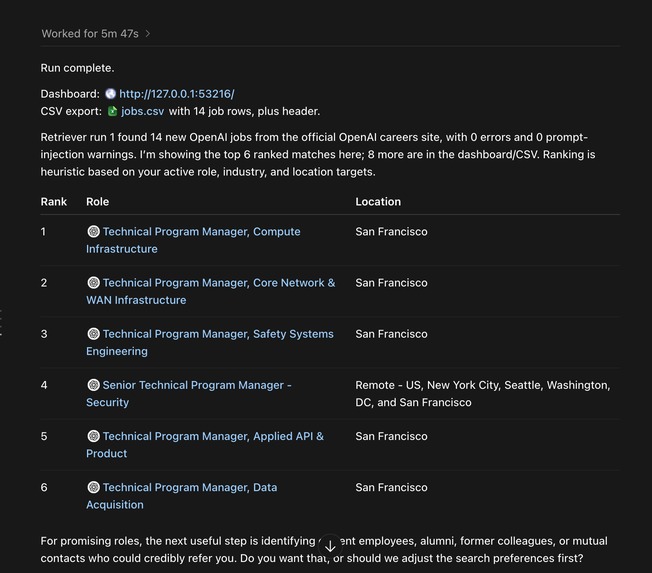Click OpenAI logo next to Senior TPM Security role

click(x=93, y=385)
